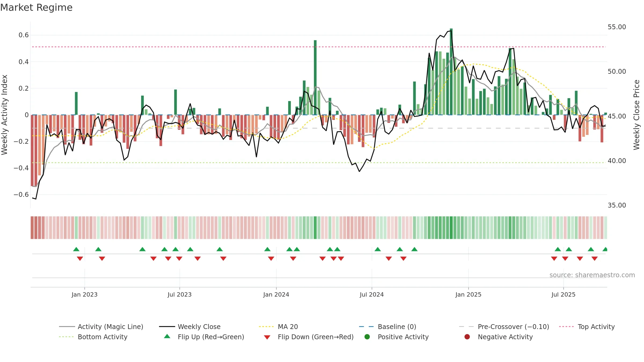Click the source: sharemaestro.com text
This screenshot has height=362, width=644.
point(592,275)
